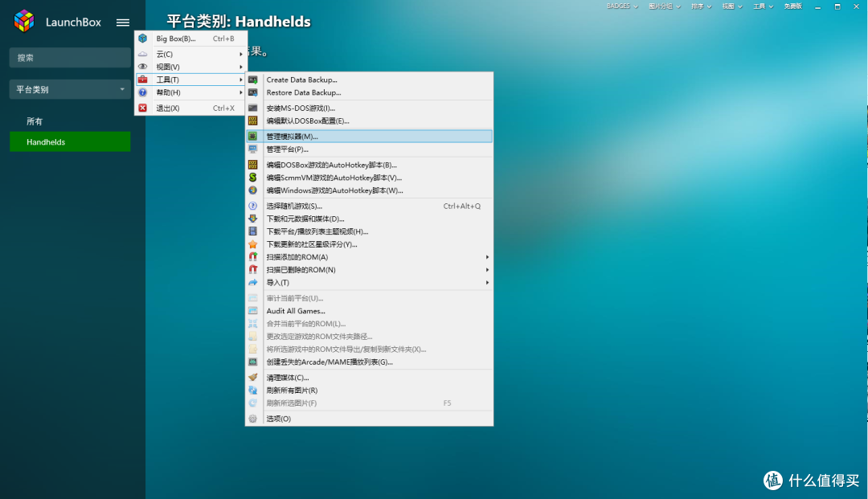
Task: Open the 视图(V) submenu in main menu
Action: point(190,67)
